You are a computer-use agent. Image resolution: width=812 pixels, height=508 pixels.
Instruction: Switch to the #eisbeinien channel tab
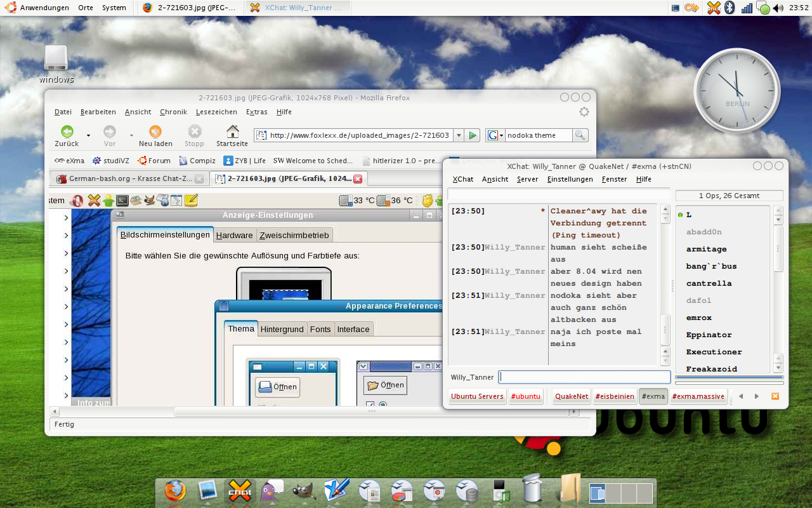tap(615, 396)
